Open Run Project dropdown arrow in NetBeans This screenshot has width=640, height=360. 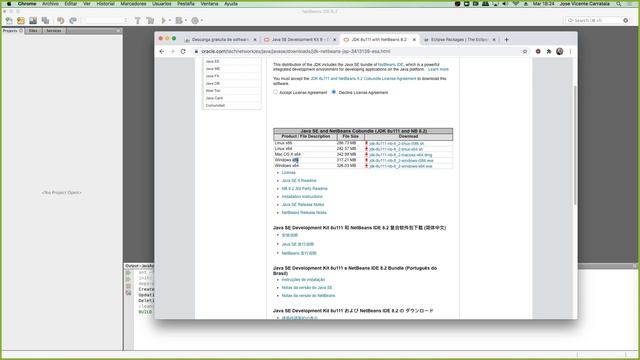[169, 20]
